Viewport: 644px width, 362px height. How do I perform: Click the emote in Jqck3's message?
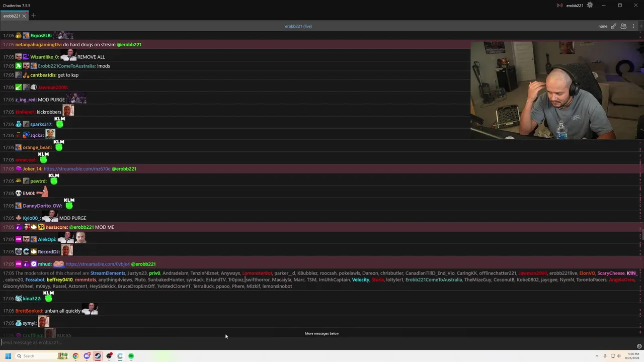(x=50, y=134)
